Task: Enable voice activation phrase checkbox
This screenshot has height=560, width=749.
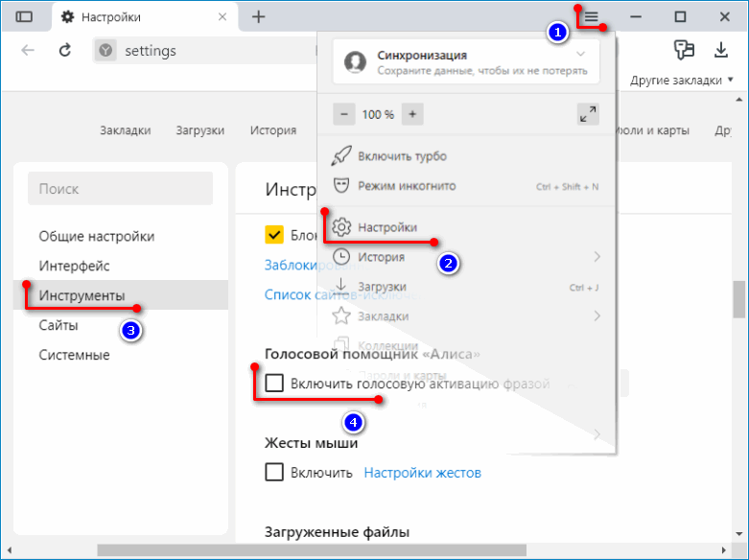Action: point(274,384)
